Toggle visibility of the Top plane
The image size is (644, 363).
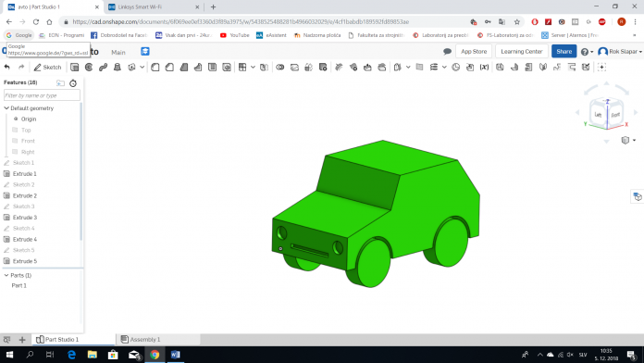[x=15, y=130]
